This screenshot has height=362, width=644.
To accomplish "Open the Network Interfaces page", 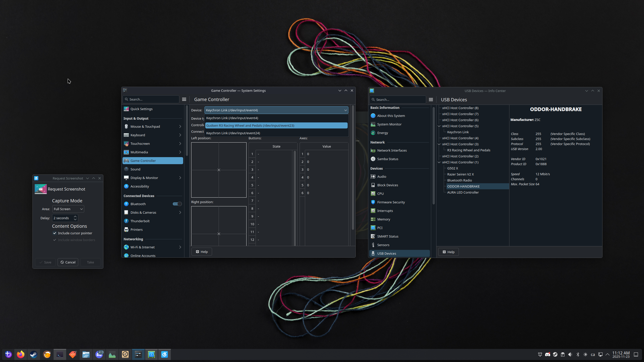I will 391,150.
